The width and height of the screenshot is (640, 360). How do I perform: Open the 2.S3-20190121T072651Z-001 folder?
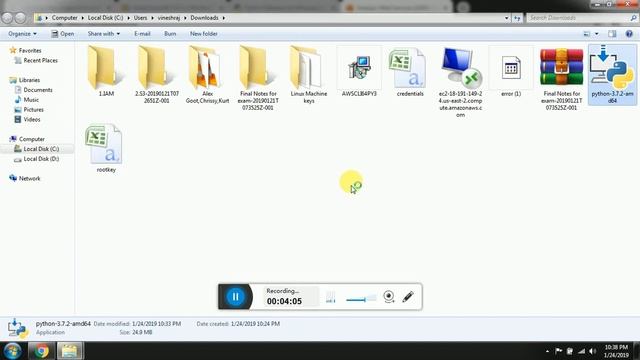[x=156, y=74]
